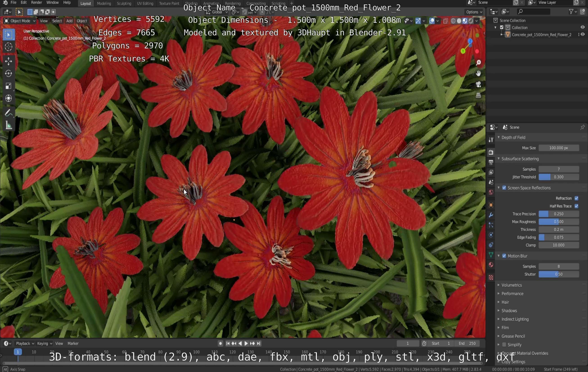Open timeline Playback dropdown

pyautogui.click(x=25, y=343)
